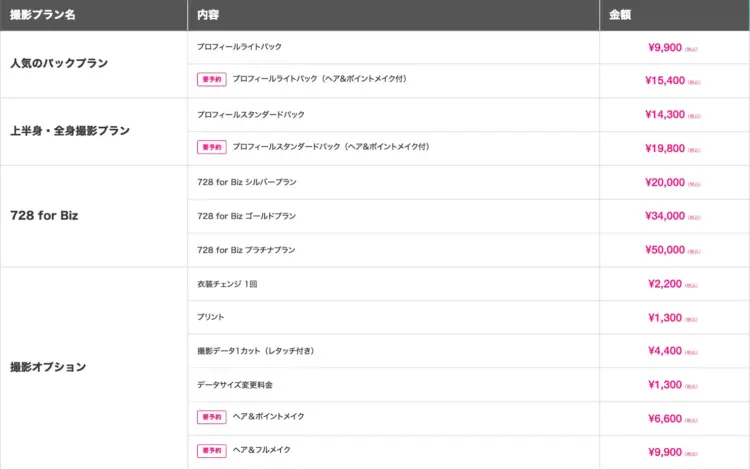Select 撮影データ1カット（レタッチ付き） option
Screen dimensions: 750x469
click(x=258, y=351)
